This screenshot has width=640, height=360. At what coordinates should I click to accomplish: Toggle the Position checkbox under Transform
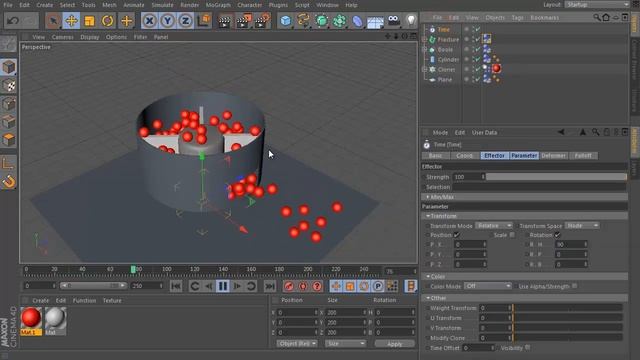point(457,235)
